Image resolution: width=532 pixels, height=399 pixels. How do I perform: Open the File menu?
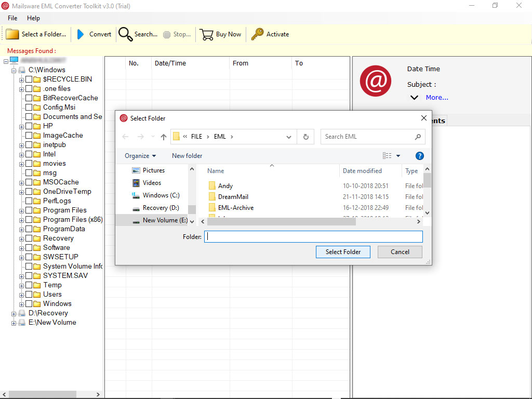point(12,18)
